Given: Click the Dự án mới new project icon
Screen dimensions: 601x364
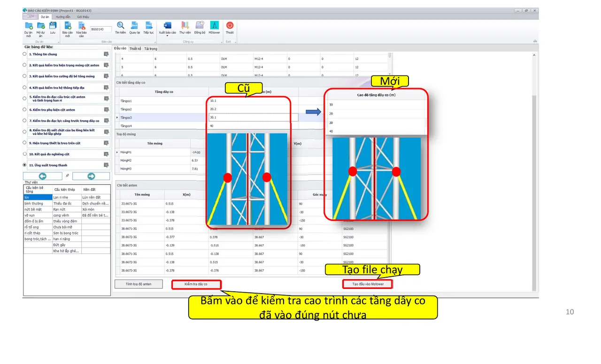Looking at the screenshot, I should pyautogui.click(x=28, y=26).
